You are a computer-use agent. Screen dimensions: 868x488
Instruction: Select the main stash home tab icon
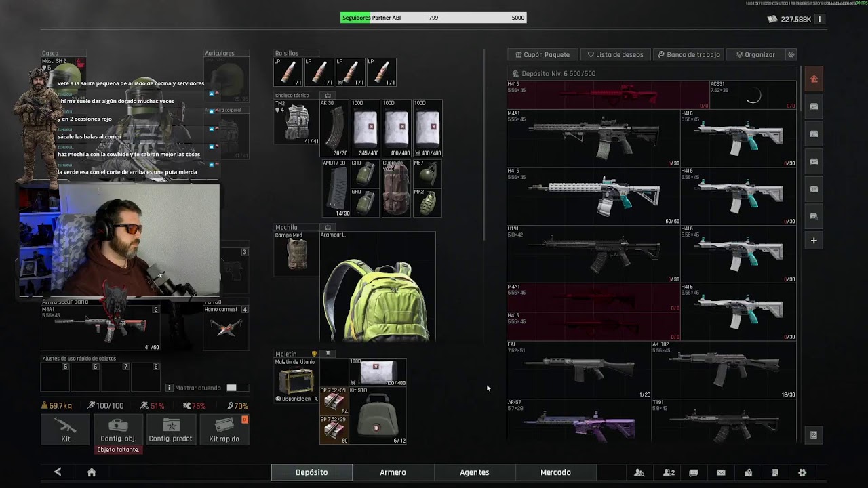(814, 79)
